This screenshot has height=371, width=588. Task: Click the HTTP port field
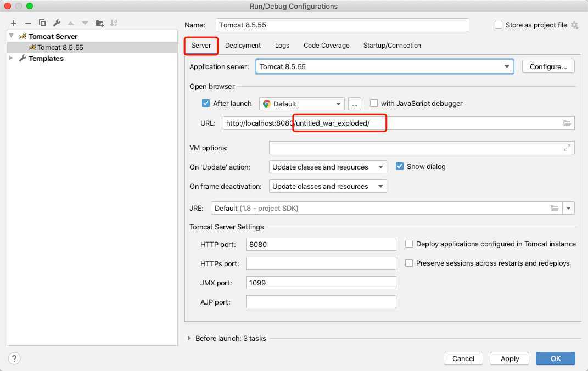click(321, 244)
